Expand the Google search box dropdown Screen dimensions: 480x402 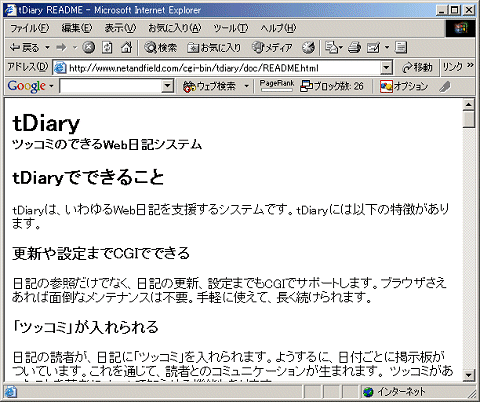167,86
